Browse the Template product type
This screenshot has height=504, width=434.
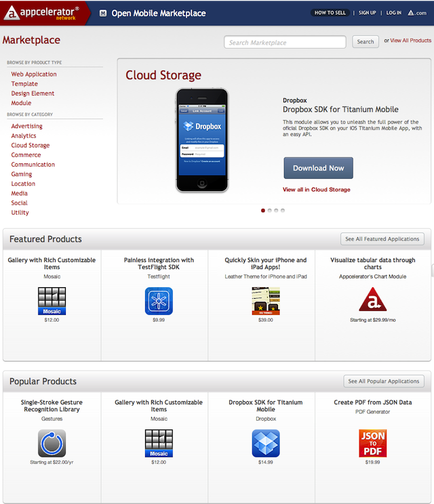pos(24,84)
